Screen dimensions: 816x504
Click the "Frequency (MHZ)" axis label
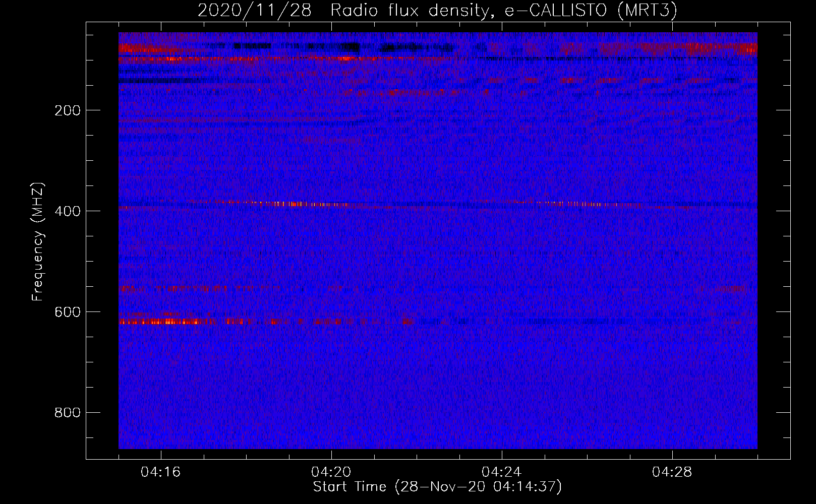38,241
